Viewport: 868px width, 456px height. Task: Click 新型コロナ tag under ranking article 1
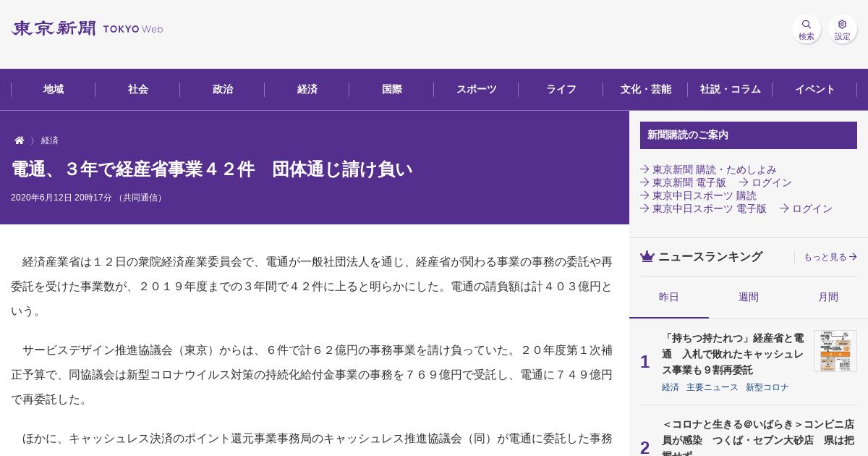[767, 387]
